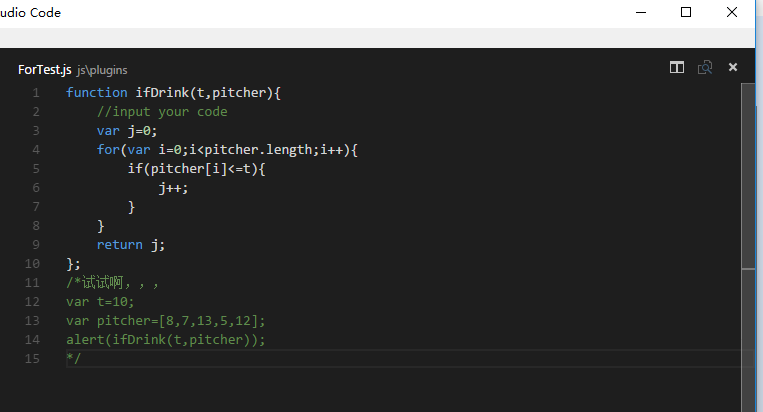
Task: Click the closing '};' on line 10
Action: 73,264
